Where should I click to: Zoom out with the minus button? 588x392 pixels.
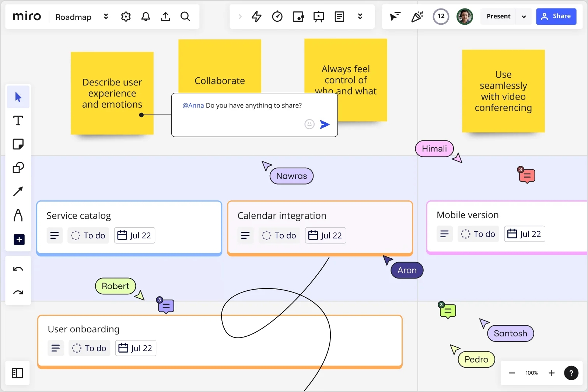pos(512,373)
